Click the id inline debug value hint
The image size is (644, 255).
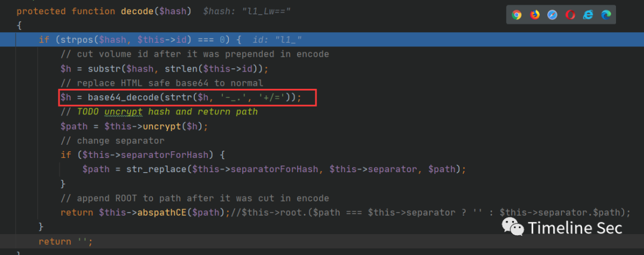278,40
